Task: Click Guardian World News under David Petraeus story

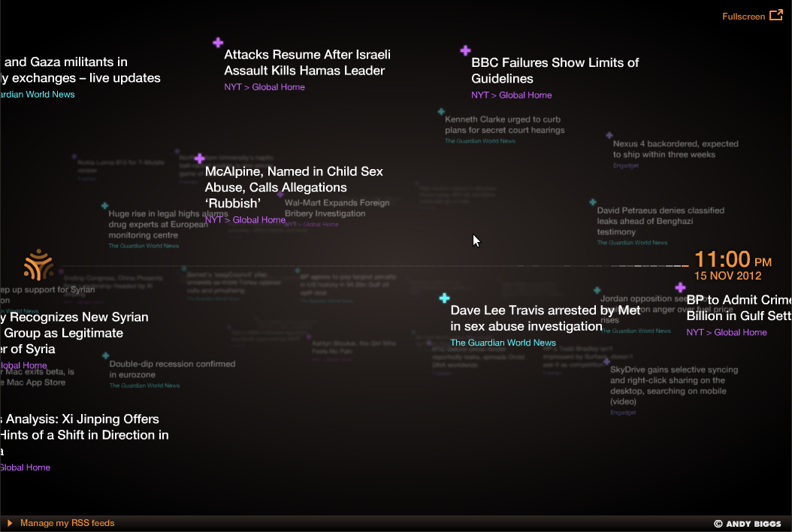Action: click(x=632, y=243)
